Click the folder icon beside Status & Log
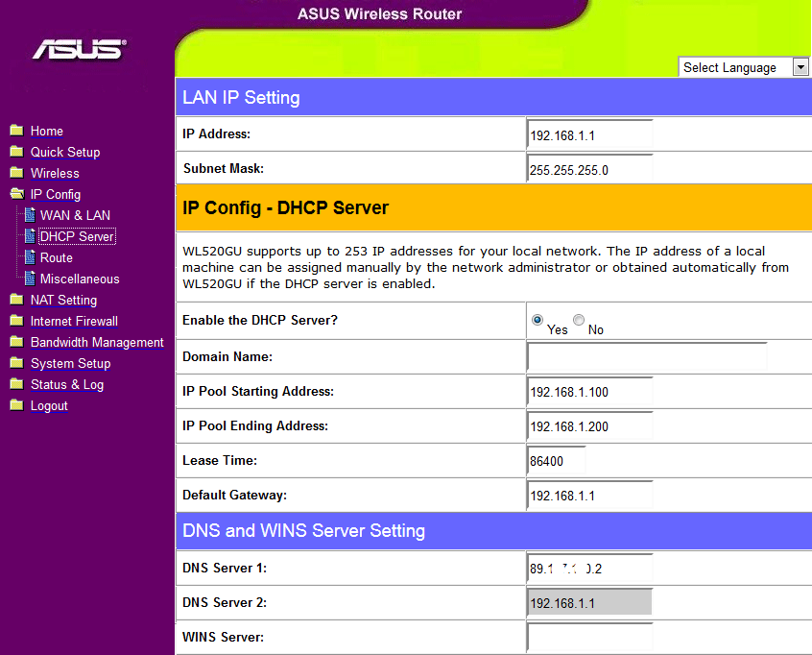The width and height of the screenshot is (812, 655). (16, 384)
